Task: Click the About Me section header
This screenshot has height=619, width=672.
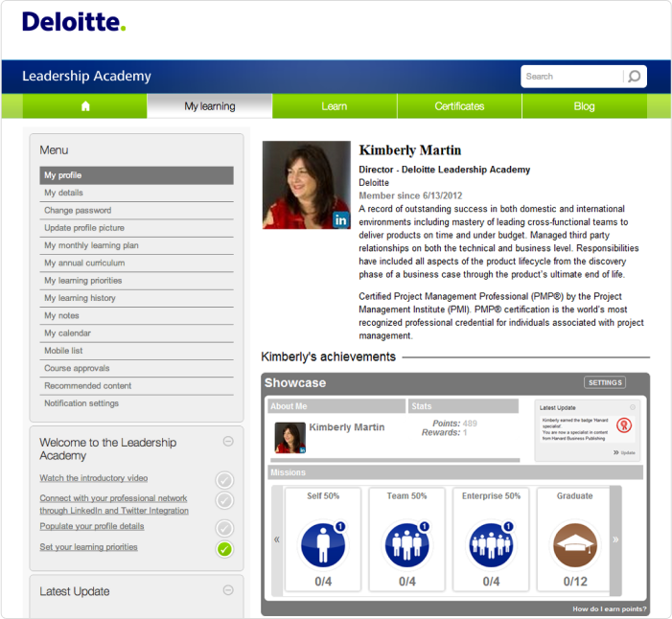Action: [336, 406]
